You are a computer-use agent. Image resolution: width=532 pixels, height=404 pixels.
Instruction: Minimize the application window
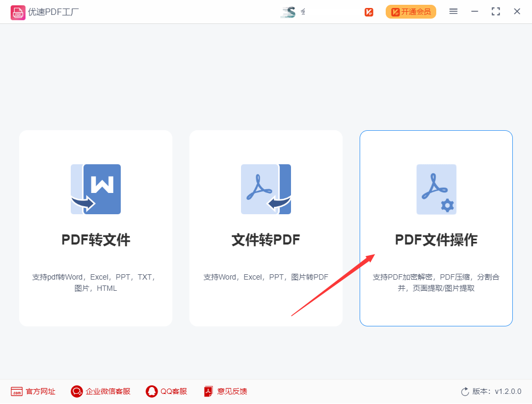pyautogui.click(x=475, y=12)
